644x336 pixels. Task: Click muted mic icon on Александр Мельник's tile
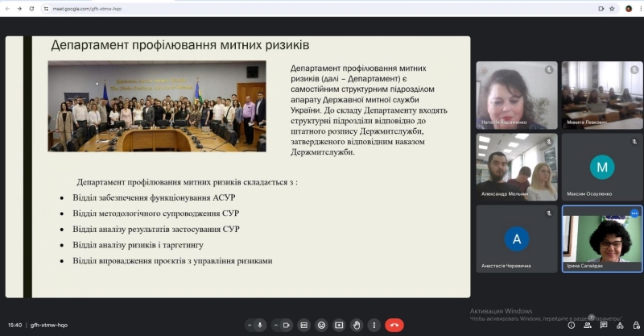pos(549,142)
